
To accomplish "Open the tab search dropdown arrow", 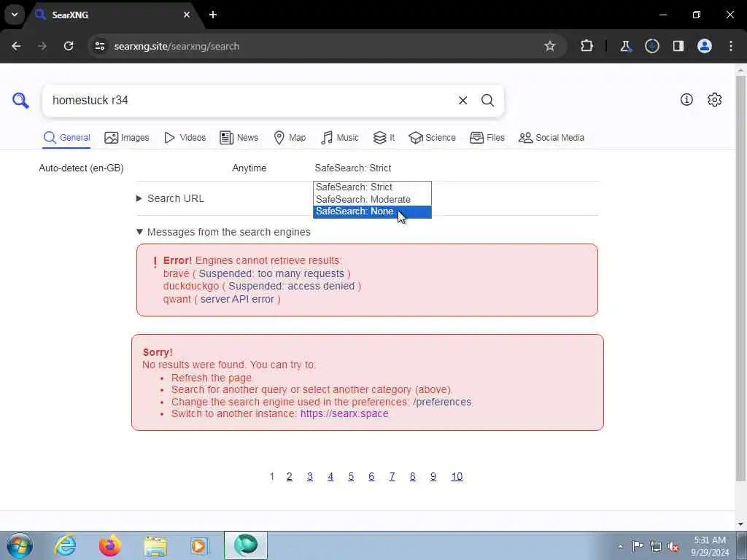I will [15, 15].
